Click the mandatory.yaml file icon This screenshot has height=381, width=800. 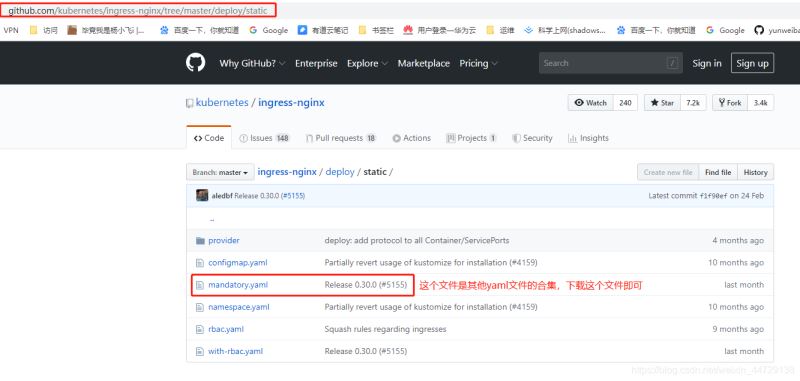pos(200,285)
